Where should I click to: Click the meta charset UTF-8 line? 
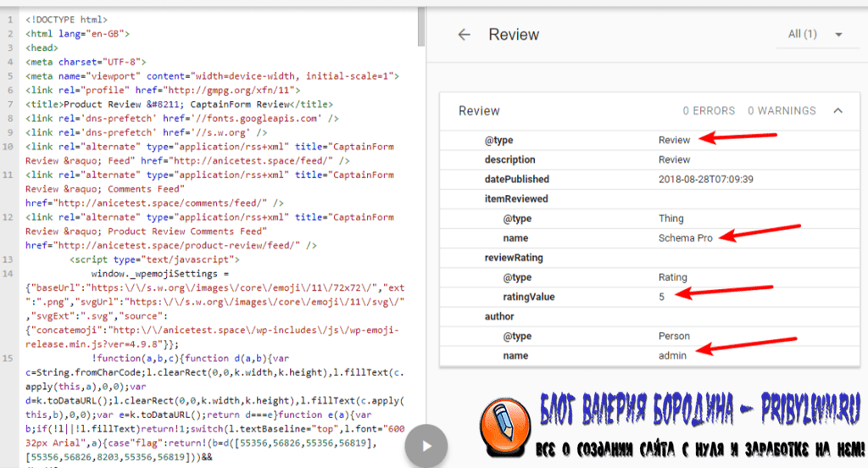[x=86, y=62]
